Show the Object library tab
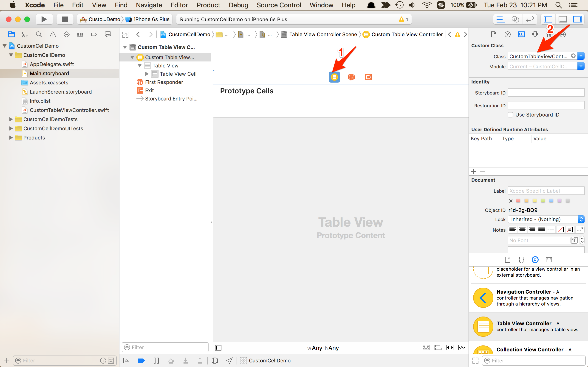The width and height of the screenshot is (588, 367). click(535, 260)
